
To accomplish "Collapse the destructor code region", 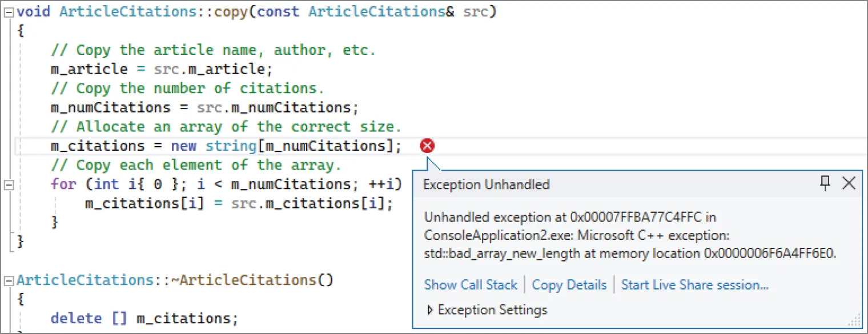I will click(x=8, y=280).
